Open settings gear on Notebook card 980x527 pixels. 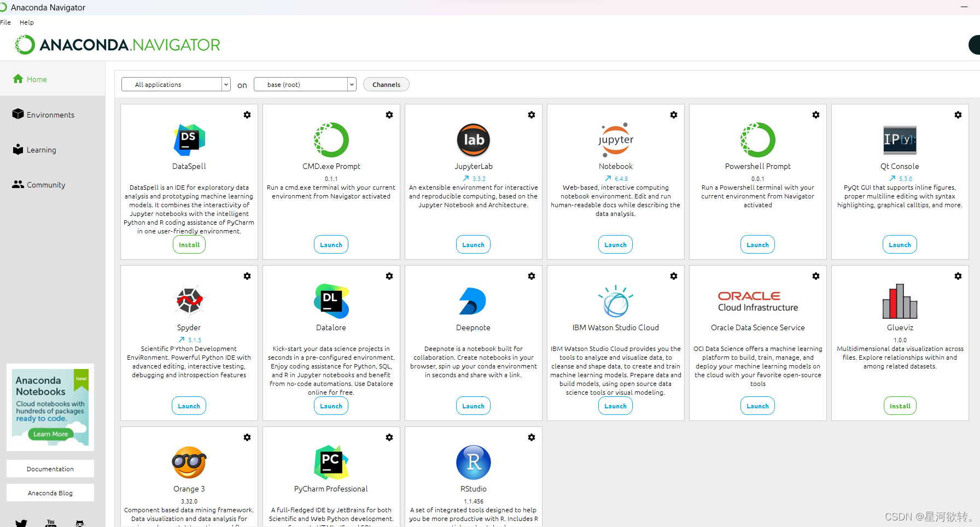[x=674, y=115]
